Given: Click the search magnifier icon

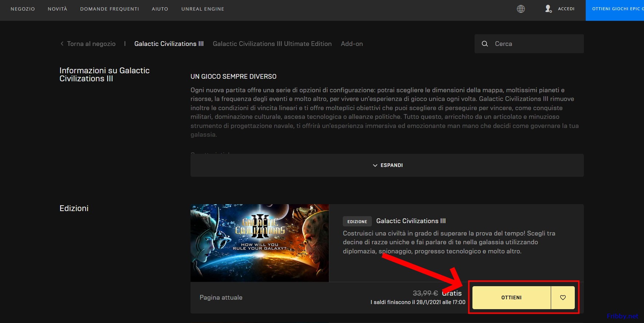Looking at the screenshot, I should tap(485, 44).
